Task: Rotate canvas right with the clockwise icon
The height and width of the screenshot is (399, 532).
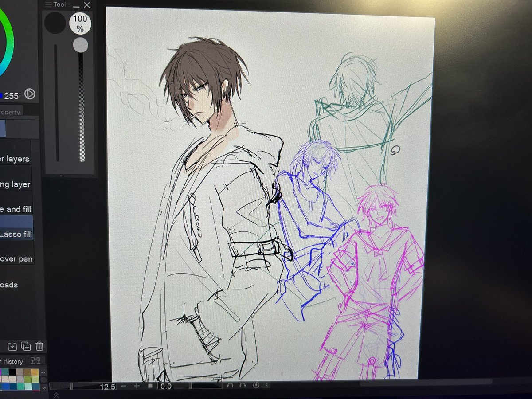Action: 243,386
